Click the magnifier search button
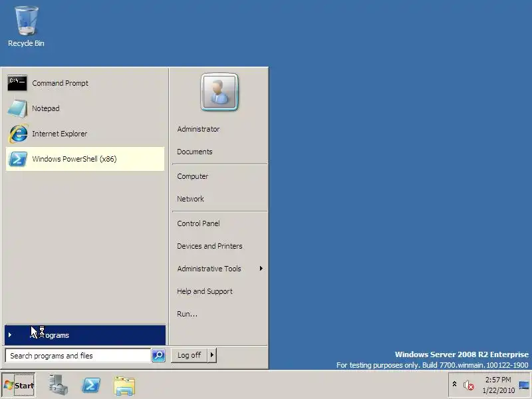 click(158, 356)
